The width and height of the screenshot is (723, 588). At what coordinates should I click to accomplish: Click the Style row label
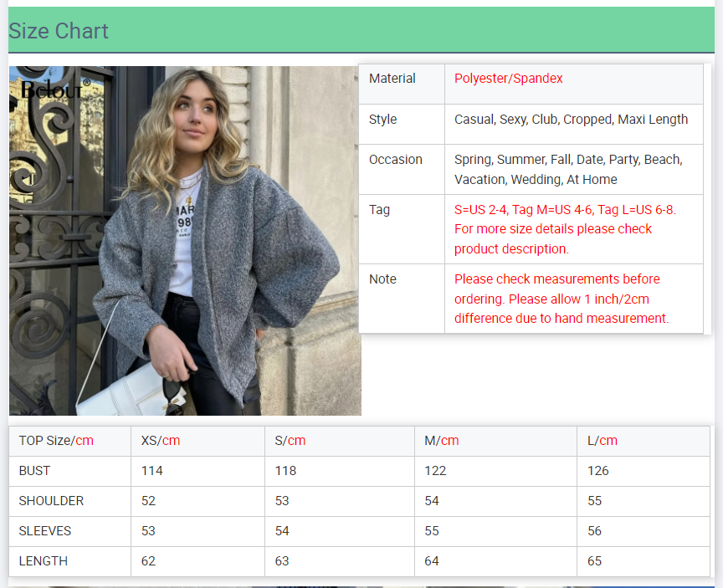(x=382, y=120)
